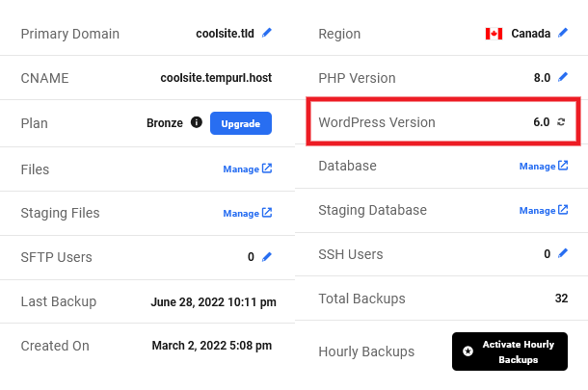Click the CNAME label
This screenshot has height=390, width=588.
click(44, 78)
